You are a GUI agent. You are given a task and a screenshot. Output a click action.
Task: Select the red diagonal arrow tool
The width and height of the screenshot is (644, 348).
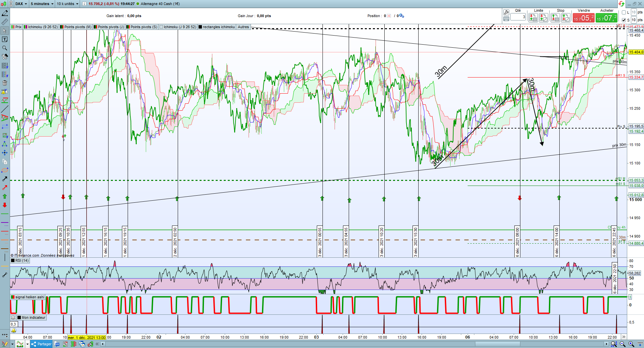coord(5,188)
